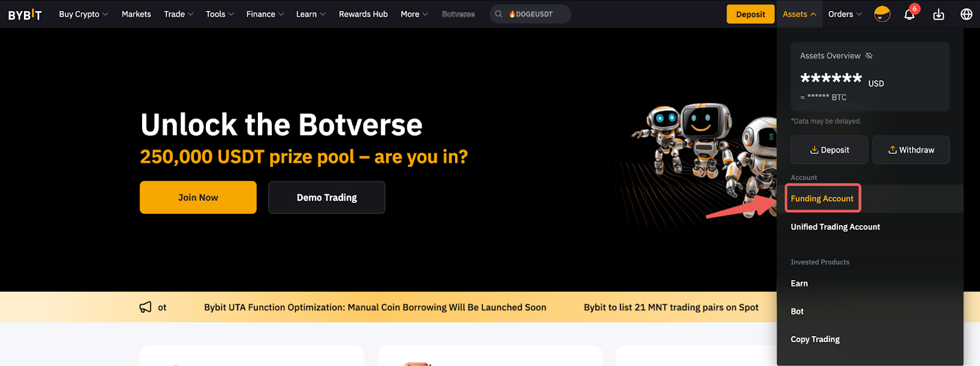Select Funding Account

coord(822,199)
